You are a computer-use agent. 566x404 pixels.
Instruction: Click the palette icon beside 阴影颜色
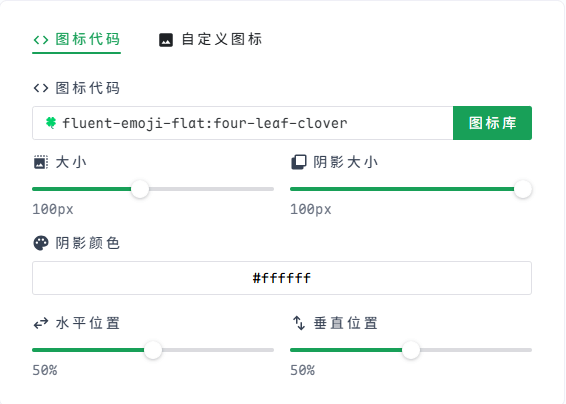click(41, 243)
